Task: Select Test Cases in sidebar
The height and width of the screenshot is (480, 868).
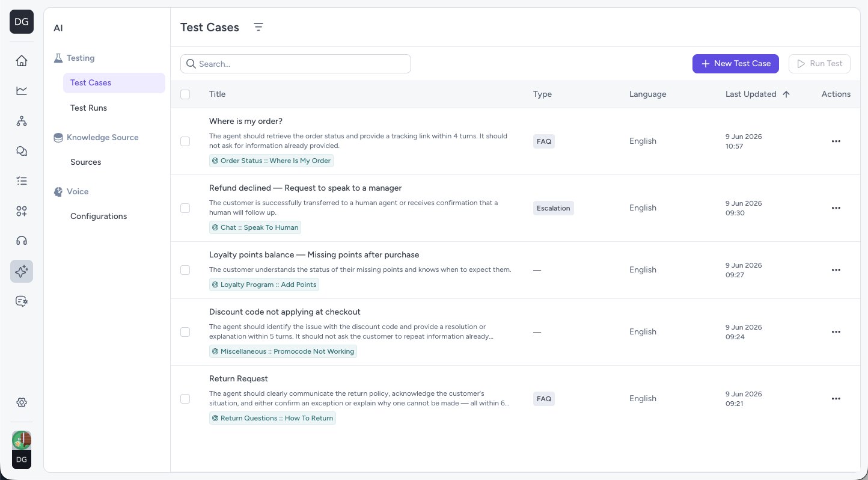Action: click(114, 83)
